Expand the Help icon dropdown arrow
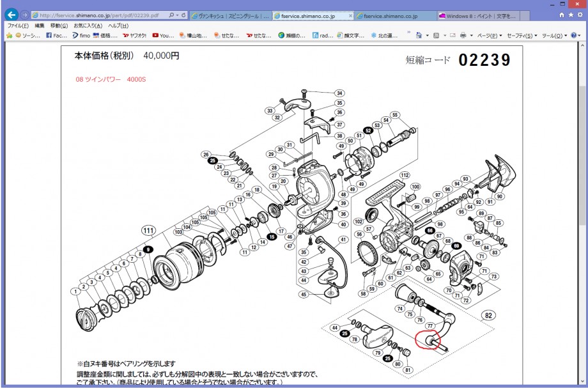 pyautogui.click(x=580, y=36)
